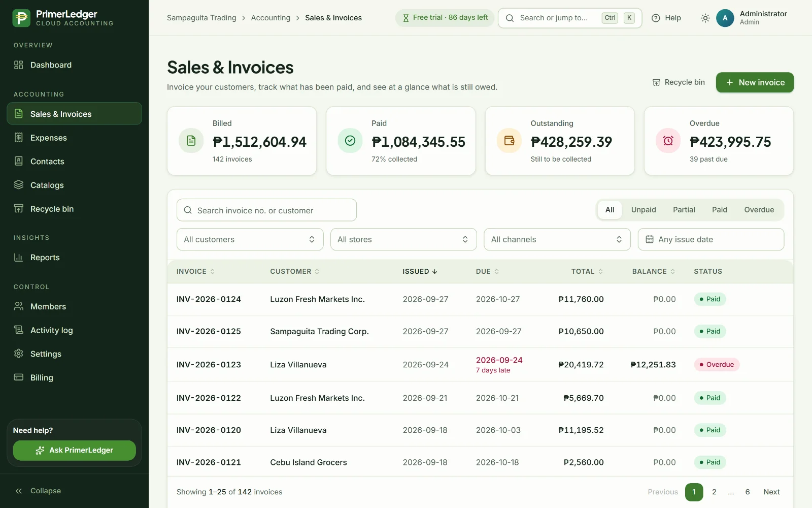
Task: Go to Next page of invoices
Action: pyautogui.click(x=771, y=492)
